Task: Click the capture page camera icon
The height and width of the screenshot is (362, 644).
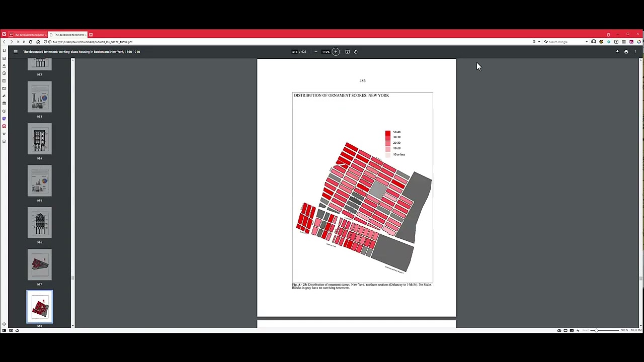Action: pos(559,330)
